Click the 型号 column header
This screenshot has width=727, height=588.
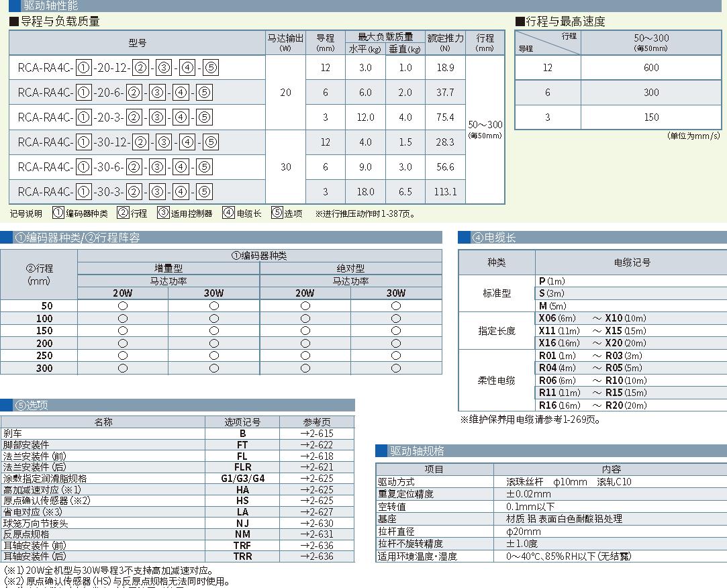[x=137, y=43]
